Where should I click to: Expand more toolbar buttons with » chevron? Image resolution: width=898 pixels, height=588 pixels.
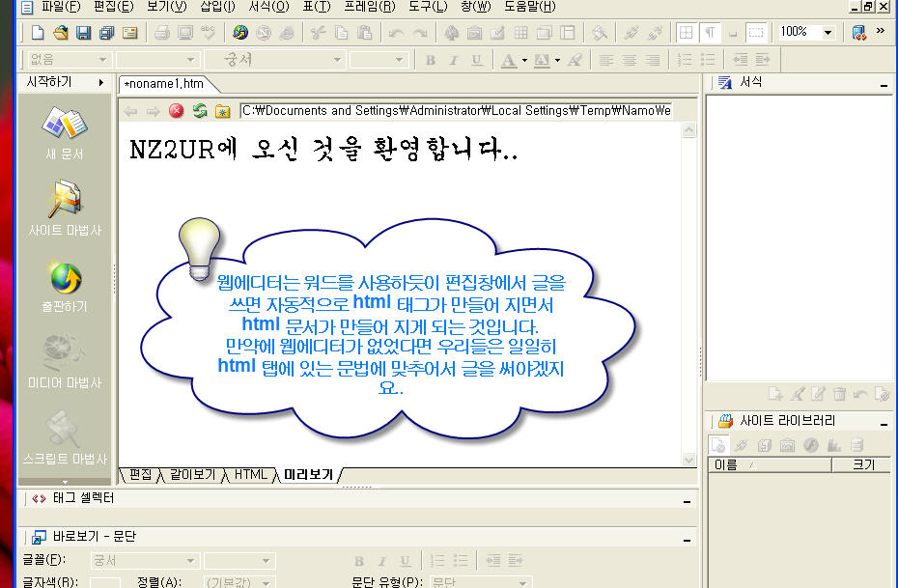[x=881, y=30]
